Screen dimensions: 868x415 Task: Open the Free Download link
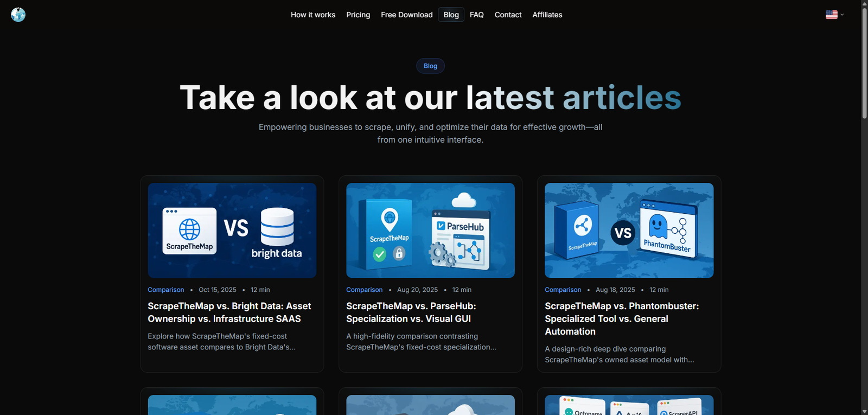click(x=406, y=15)
